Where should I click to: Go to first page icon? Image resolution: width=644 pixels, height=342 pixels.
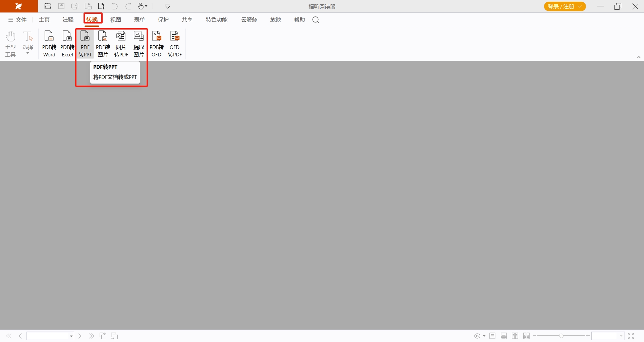[x=9, y=336]
